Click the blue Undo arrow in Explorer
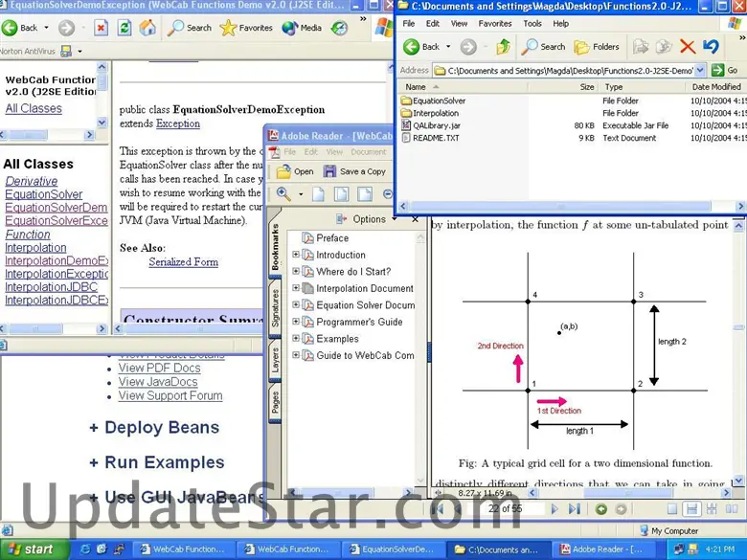Image resolution: width=747 pixels, height=560 pixels. (x=711, y=47)
